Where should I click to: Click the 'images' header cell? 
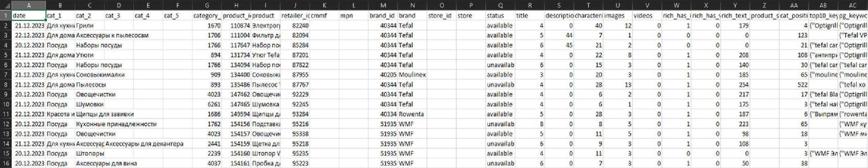pyautogui.click(x=618, y=16)
